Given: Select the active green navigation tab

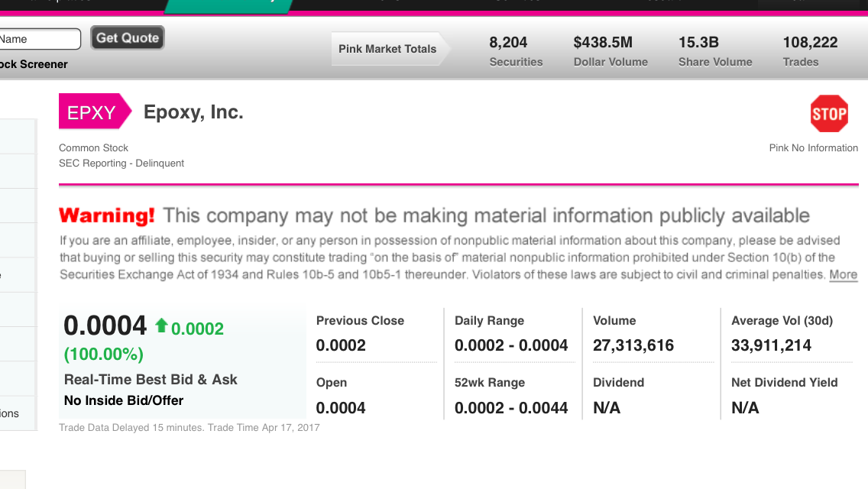Looking at the screenshot, I should (229, 5).
